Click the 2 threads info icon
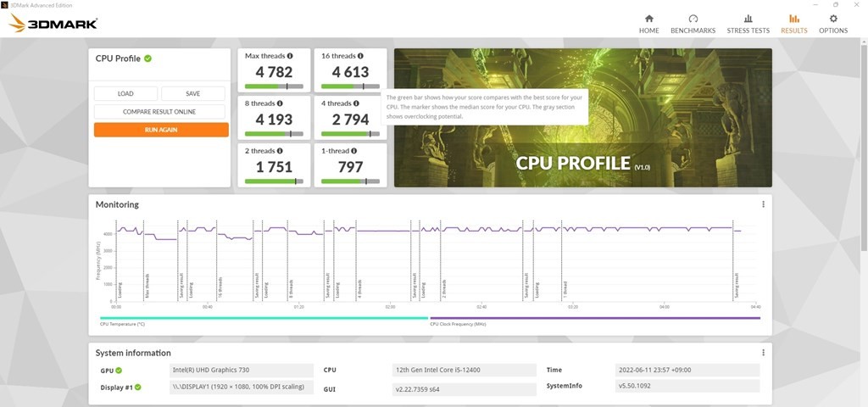The image size is (868, 407). [280, 151]
